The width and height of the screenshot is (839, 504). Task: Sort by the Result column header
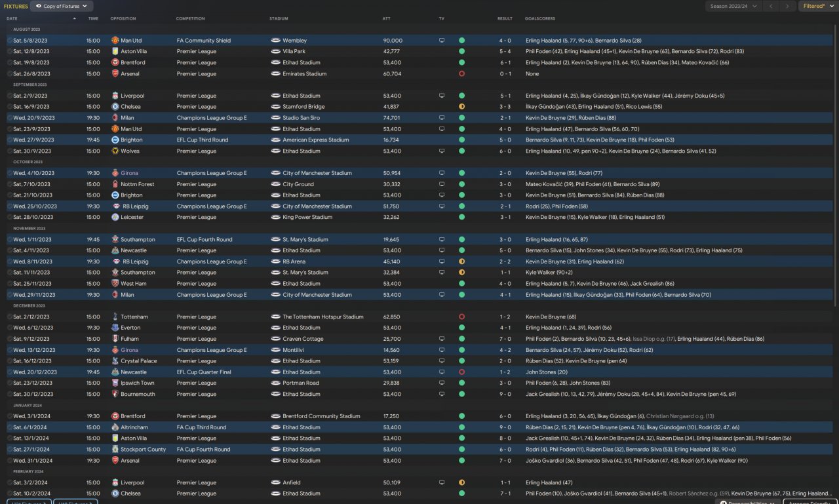(505, 18)
